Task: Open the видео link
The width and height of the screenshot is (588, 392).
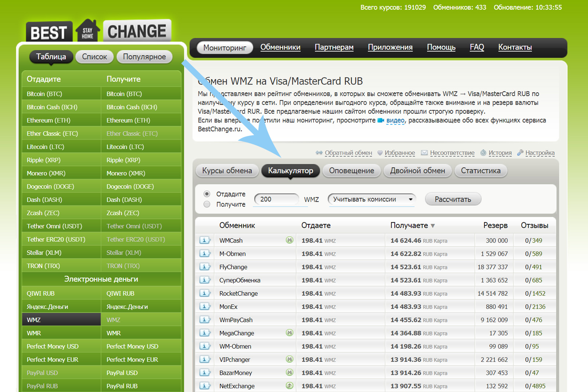Action: coord(395,120)
